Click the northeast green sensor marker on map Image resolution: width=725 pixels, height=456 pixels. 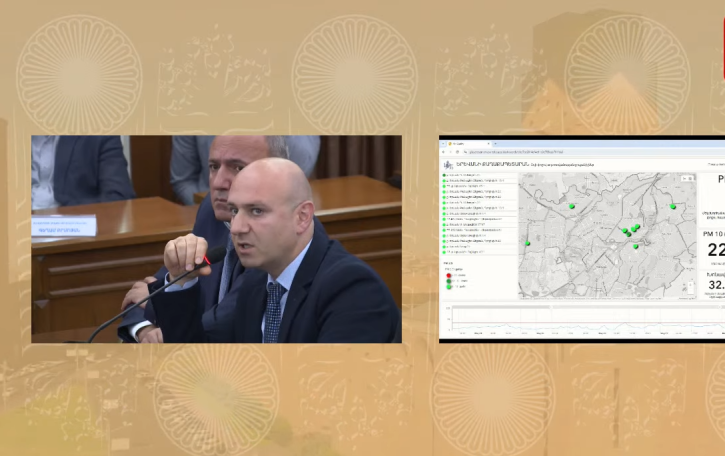click(x=673, y=207)
